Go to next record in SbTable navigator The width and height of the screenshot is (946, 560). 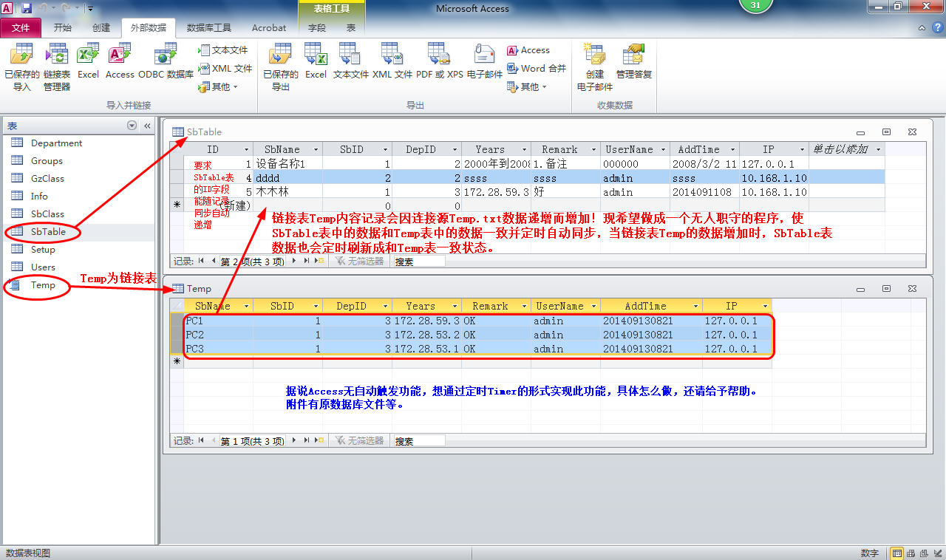point(294,261)
